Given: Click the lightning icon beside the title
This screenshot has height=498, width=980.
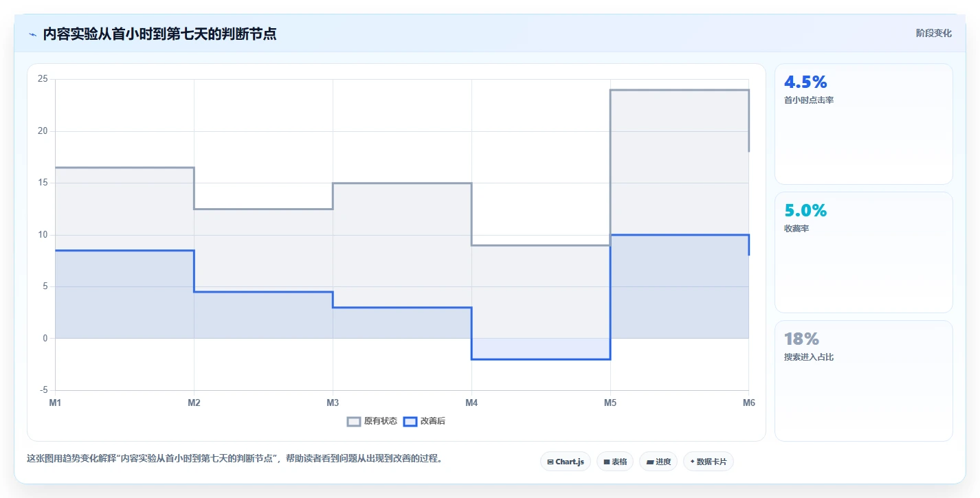Looking at the screenshot, I should pos(32,34).
